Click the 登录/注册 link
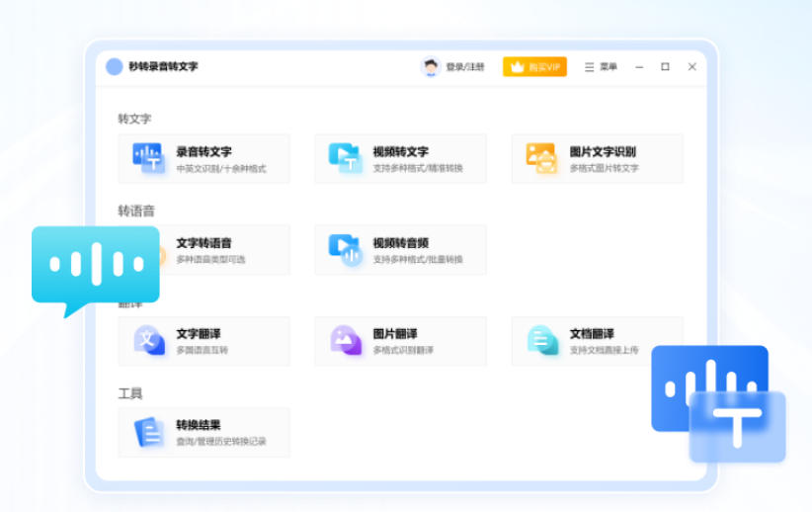The width and height of the screenshot is (812, 512). (x=465, y=67)
